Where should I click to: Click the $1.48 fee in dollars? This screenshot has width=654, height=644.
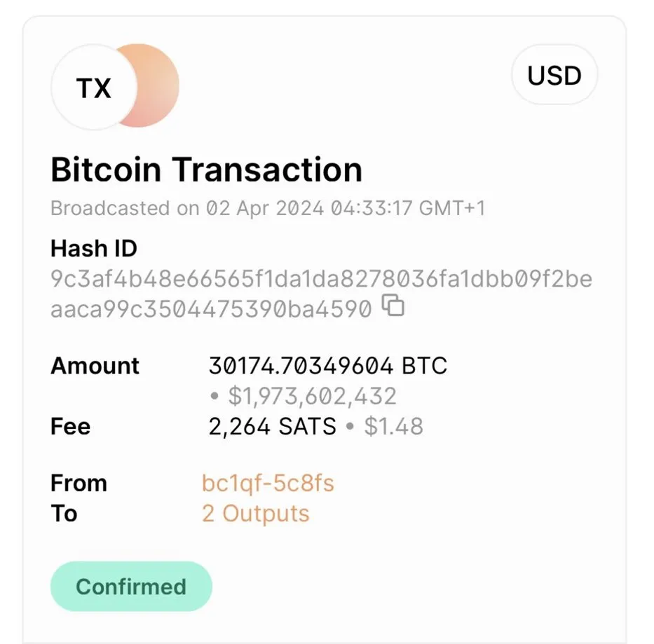(x=393, y=427)
